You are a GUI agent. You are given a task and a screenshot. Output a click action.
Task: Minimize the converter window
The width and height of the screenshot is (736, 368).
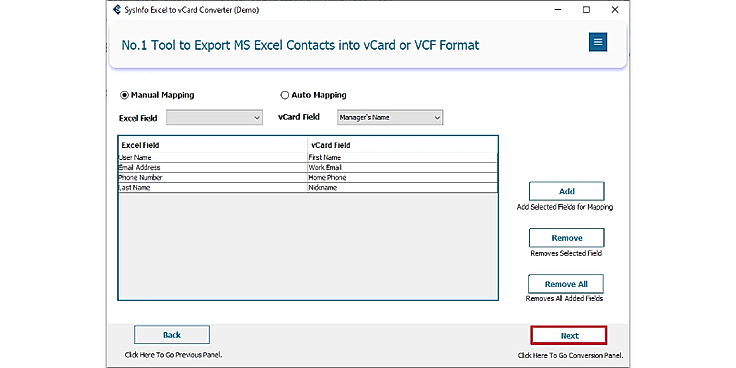pos(558,9)
